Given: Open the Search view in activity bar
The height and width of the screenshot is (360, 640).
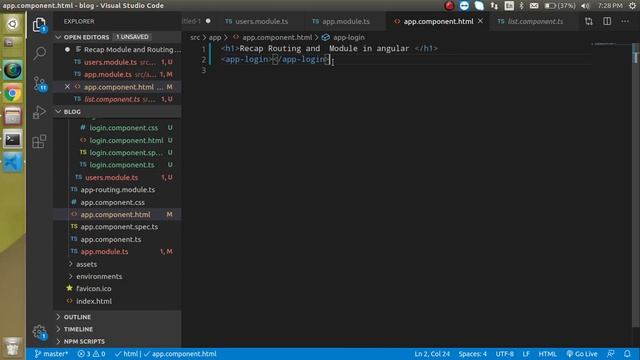Looking at the screenshot, I should [40, 53].
